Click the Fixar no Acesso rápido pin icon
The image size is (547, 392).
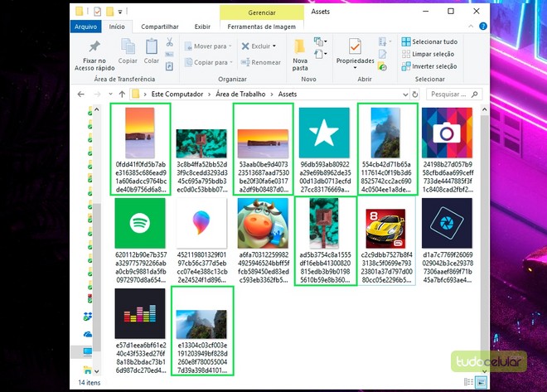click(x=94, y=46)
